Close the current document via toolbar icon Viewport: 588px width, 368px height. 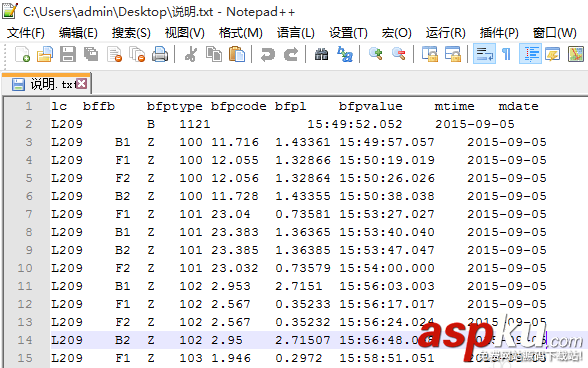pyautogui.click(x=114, y=54)
